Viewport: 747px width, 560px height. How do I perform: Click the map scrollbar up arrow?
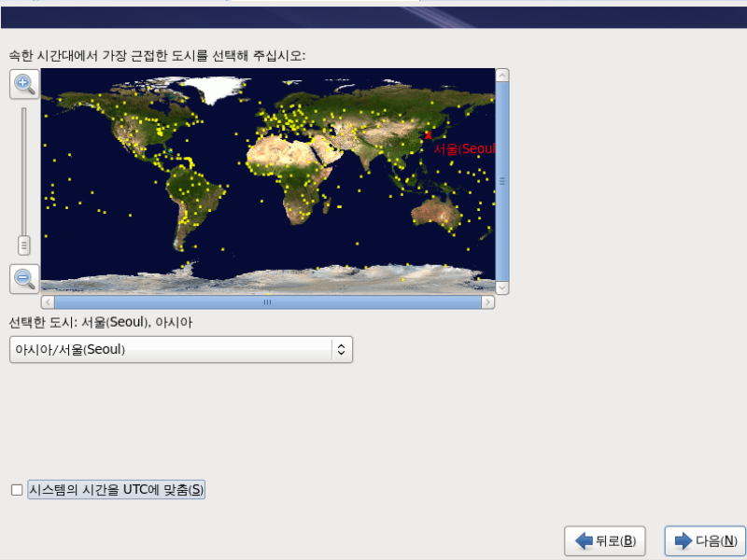click(x=502, y=76)
